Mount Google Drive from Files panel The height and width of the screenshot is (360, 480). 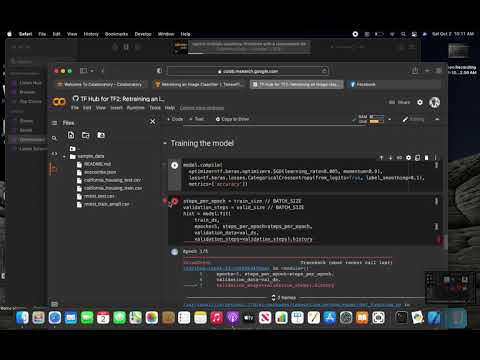pyautogui.click(x=101, y=135)
